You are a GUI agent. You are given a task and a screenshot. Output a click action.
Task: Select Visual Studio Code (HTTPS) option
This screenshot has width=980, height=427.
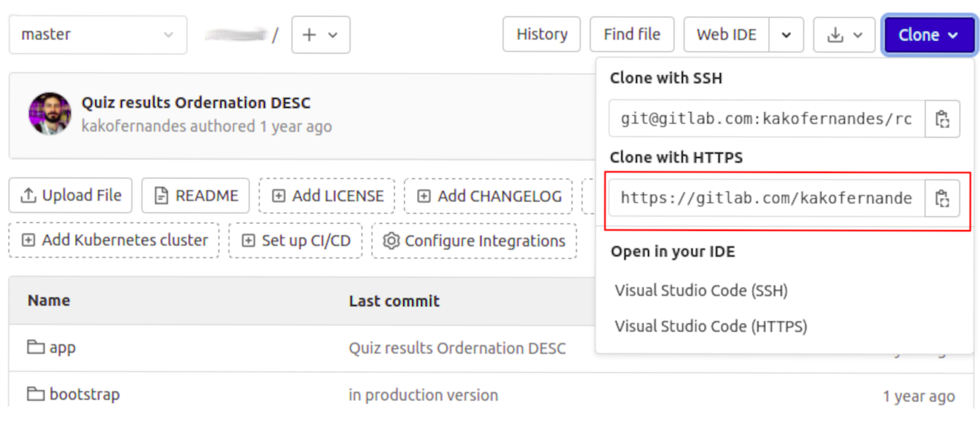click(x=710, y=326)
